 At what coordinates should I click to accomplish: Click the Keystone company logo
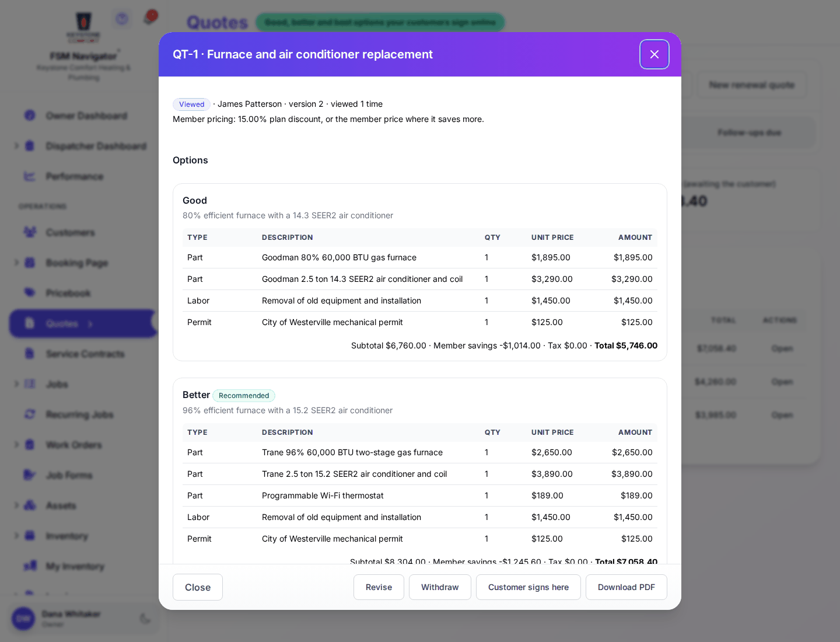coord(83,27)
